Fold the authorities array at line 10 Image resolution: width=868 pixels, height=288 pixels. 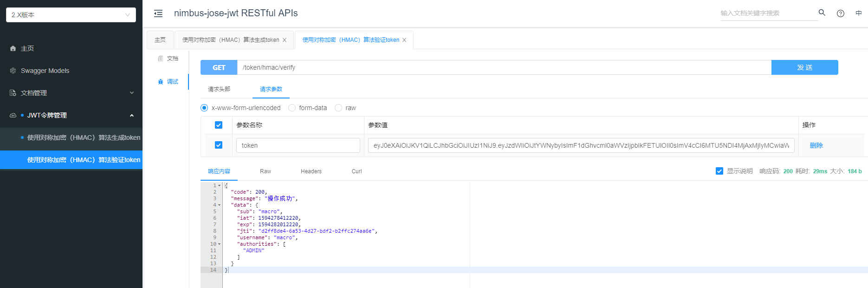point(220,244)
